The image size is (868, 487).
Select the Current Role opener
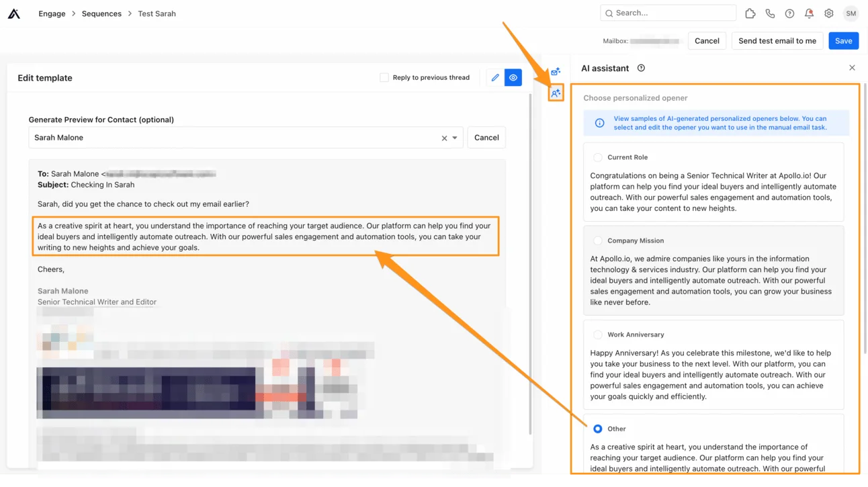[597, 157]
